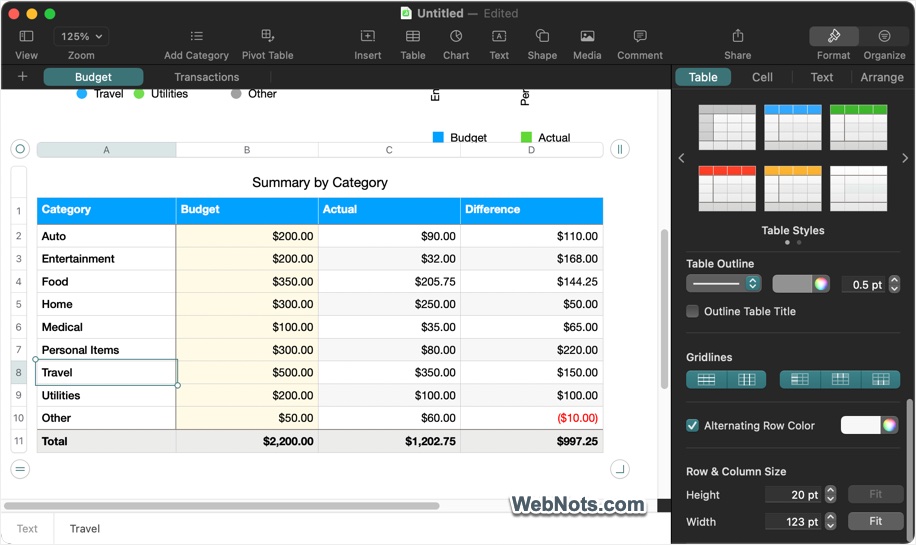Add a Comment via toolbar icon
Viewport: 916px width, 545px height.
tap(640, 36)
